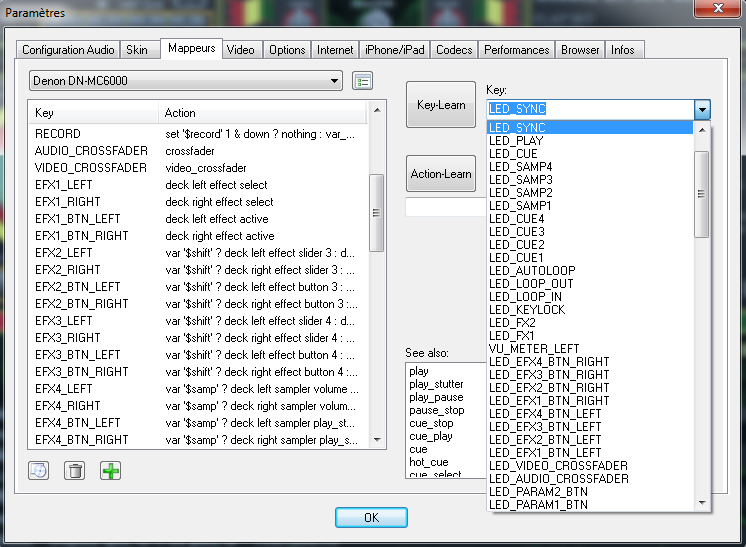Open the Denon DN-MC6000 device dropdown

[185, 81]
